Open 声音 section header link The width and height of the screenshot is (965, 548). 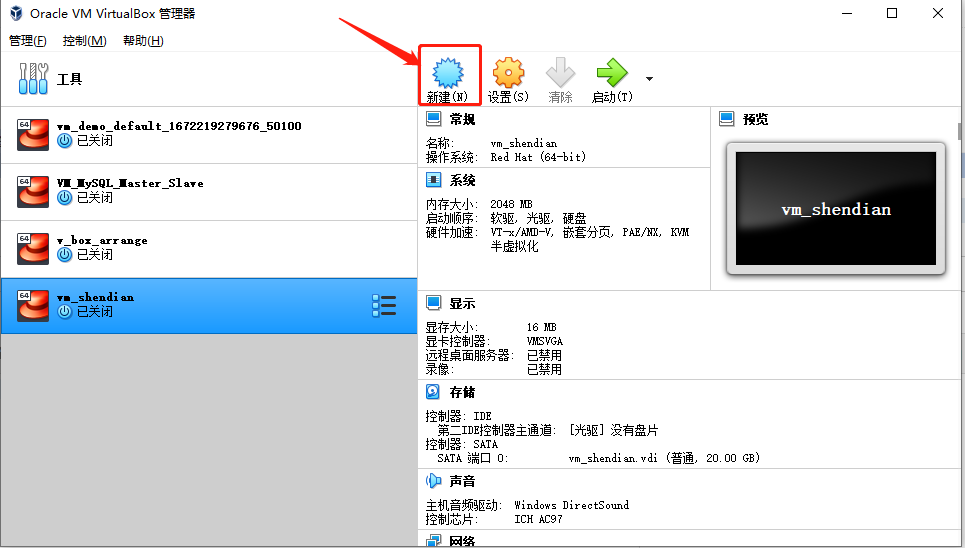pyautogui.click(x=462, y=481)
